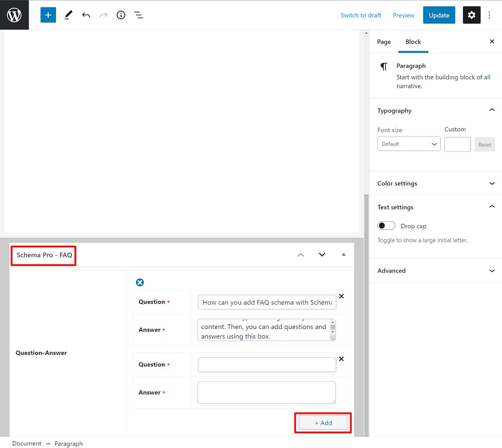The height and width of the screenshot is (448, 502).
Task: Click the WordPress logo icon
Action: (x=14, y=15)
